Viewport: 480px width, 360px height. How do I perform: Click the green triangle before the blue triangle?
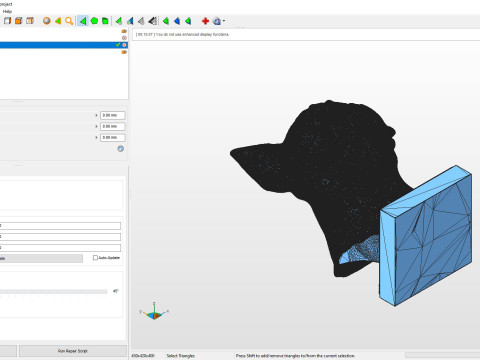tap(166, 21)
